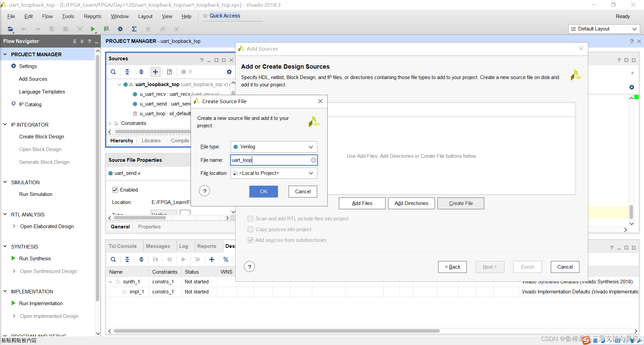Open the Tools menu
This screenshot has width=644, height=345.
tap(68, 16)
